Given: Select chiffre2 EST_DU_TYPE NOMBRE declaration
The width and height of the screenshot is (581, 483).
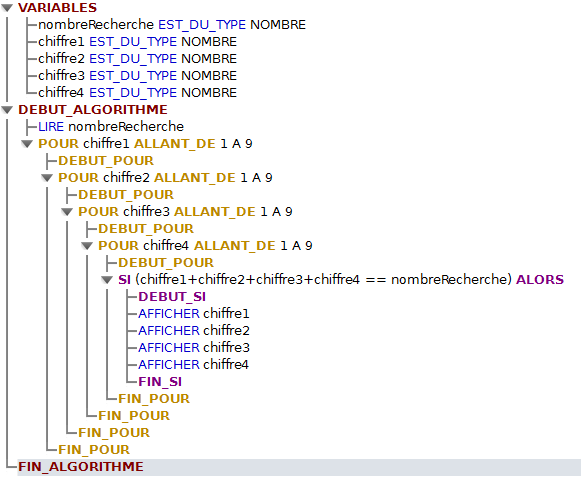Looking at the screenshot, I should point(137,59).
